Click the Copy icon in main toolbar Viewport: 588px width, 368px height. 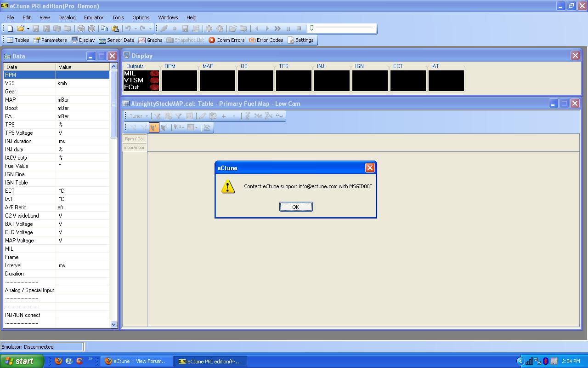[x=105, y=29]
